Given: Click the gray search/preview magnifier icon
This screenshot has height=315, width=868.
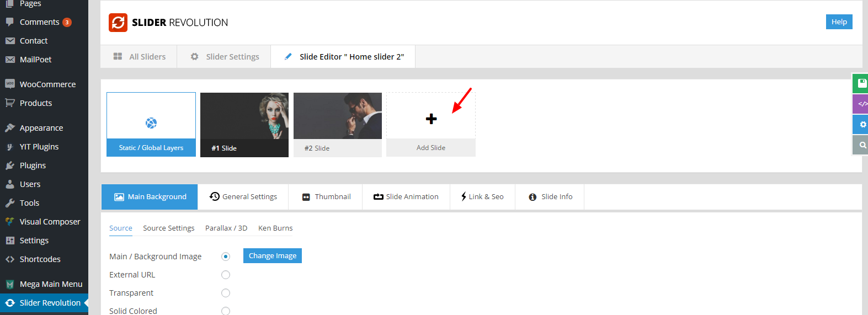Looking at the screenshot, I should (x=861, y=145).
